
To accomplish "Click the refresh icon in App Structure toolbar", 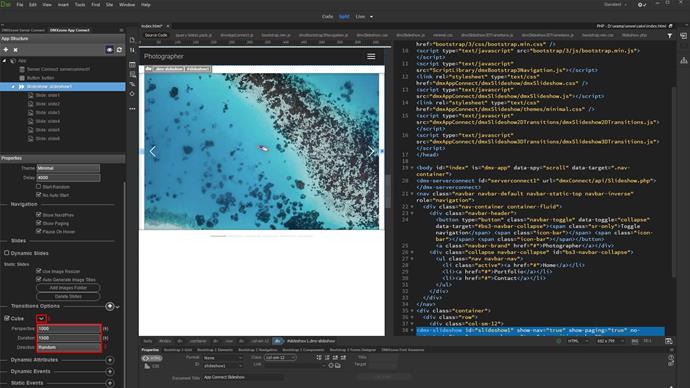I will tap(119, 50).
